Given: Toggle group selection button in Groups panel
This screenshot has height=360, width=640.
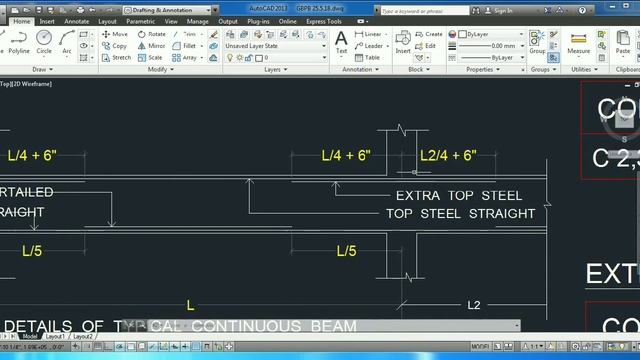Looking at the screenshot, I should [x=553, y=58].
